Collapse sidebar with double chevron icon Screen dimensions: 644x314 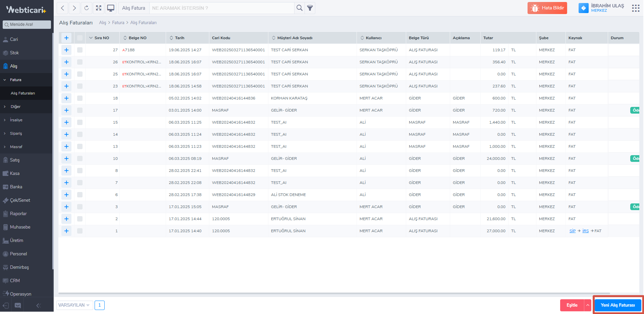pos(38,305)
